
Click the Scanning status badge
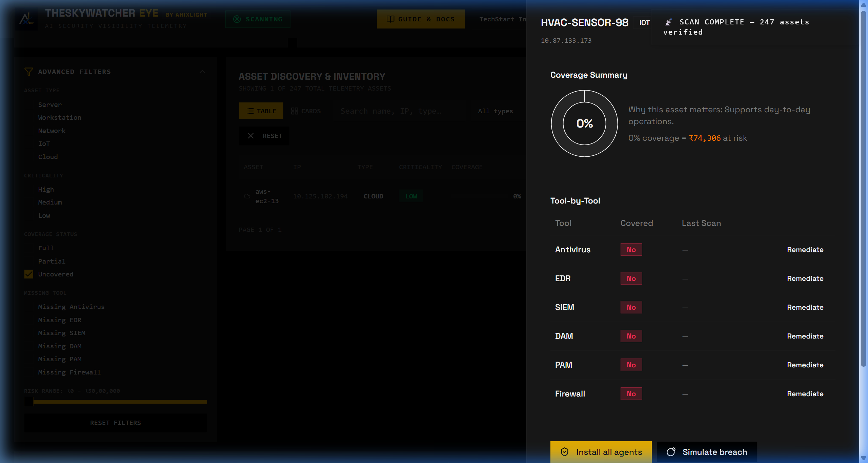click(258, 19)
